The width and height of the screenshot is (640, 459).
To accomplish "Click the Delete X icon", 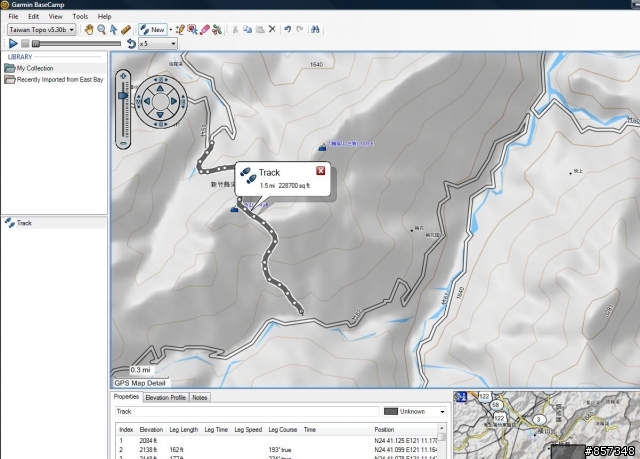I will (x=272, y=29).
